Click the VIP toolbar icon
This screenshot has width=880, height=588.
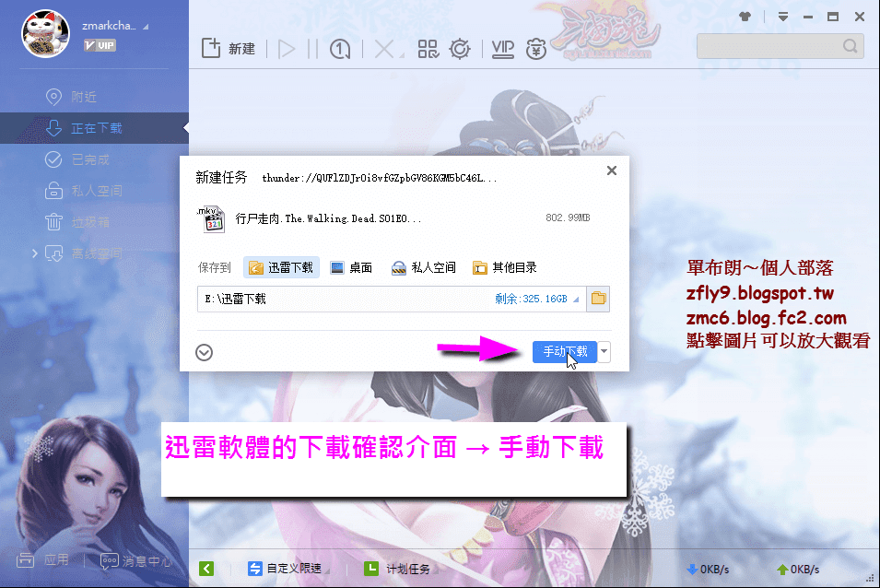[502, 50]
